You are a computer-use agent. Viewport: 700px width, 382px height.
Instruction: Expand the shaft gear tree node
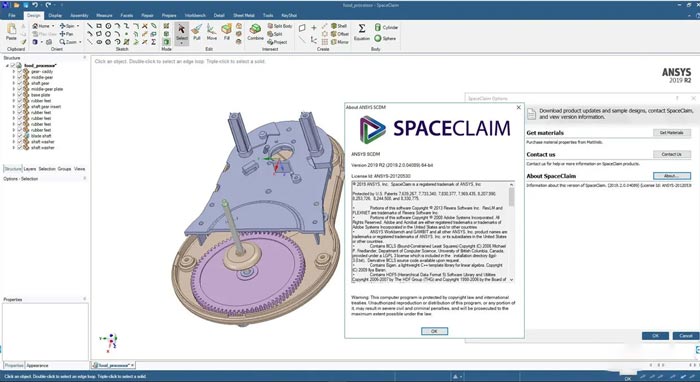tap(13, 83)
